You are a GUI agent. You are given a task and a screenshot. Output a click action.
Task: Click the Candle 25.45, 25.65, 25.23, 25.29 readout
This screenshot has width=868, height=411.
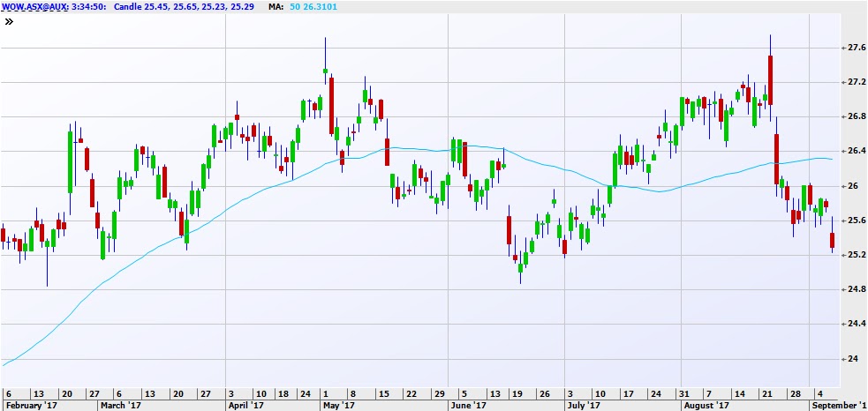coord(184,7)
